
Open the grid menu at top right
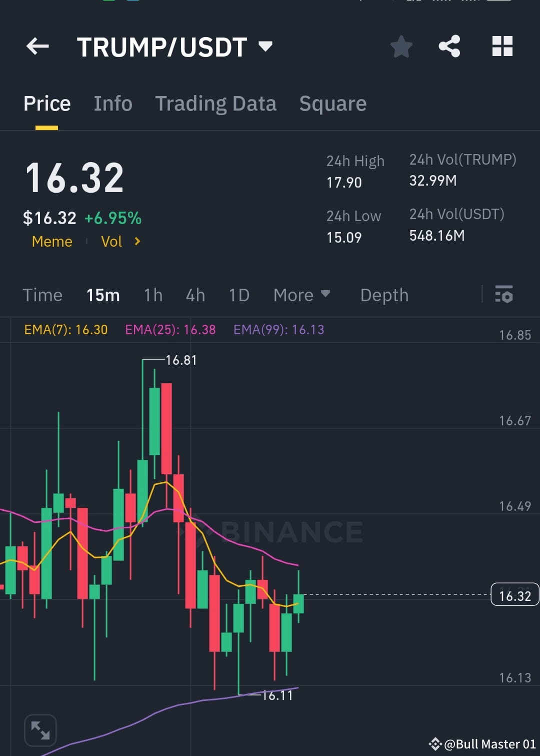click(x=501, y=46)
